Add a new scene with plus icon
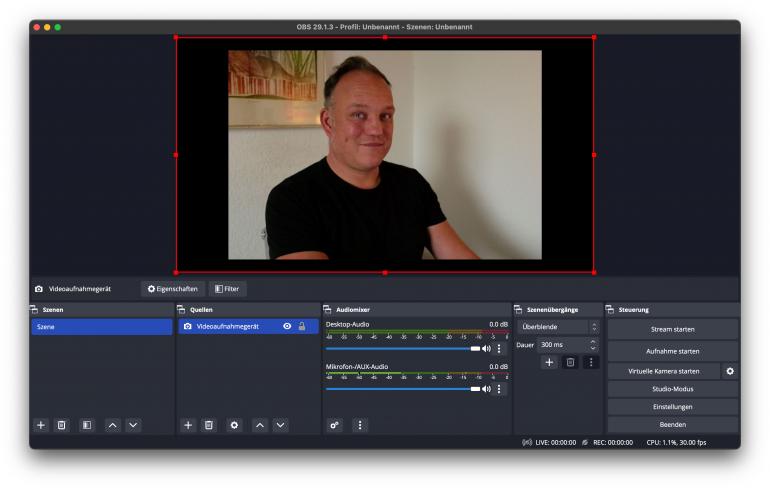 pyautogui.click(x=41, y=425)
